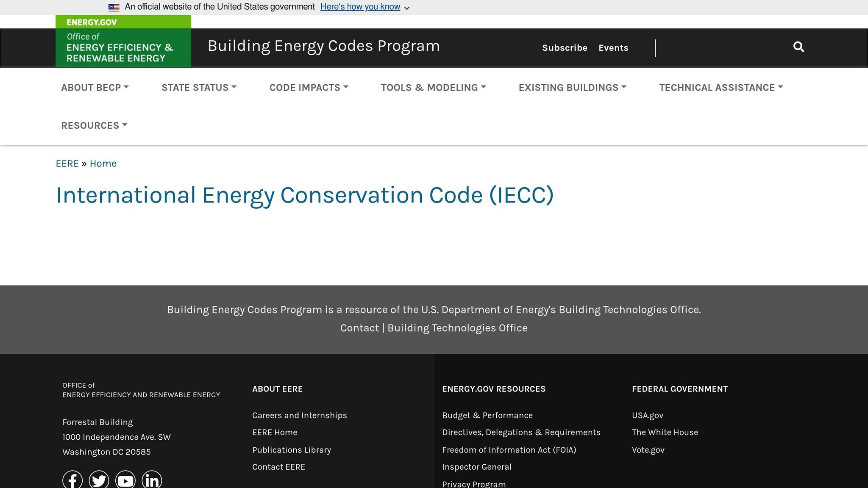
Task: Expand the Here's how you know disclosure
Action: [x=360, y=6]
